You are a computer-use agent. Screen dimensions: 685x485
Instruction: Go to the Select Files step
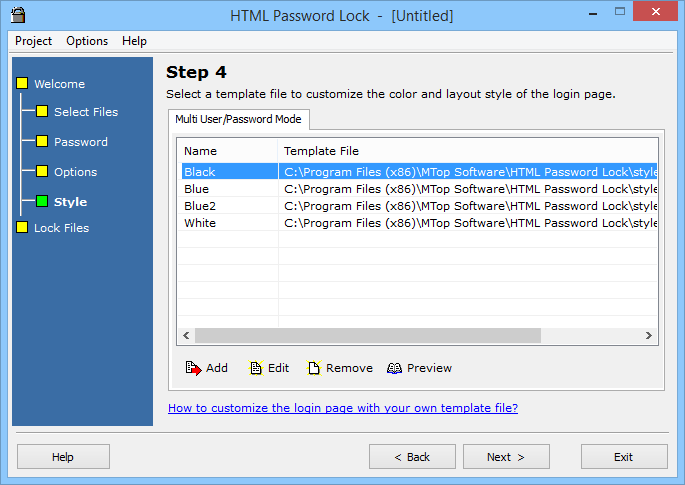(86, 112)
